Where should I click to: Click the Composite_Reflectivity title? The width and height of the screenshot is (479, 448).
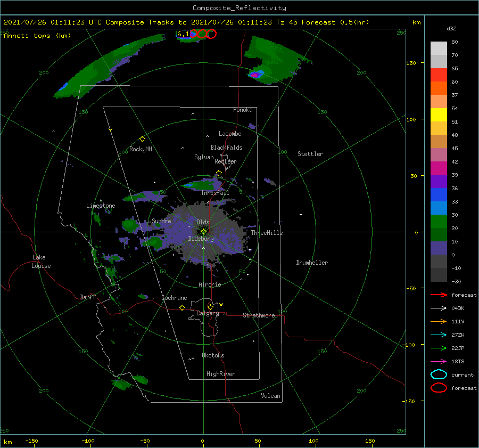pos(240,8)
